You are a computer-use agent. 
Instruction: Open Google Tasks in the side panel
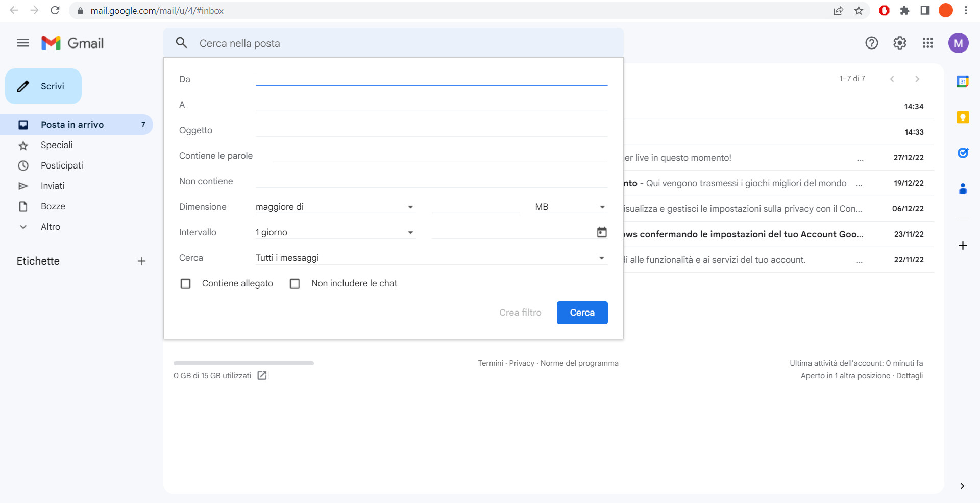(x=963, y=153)
